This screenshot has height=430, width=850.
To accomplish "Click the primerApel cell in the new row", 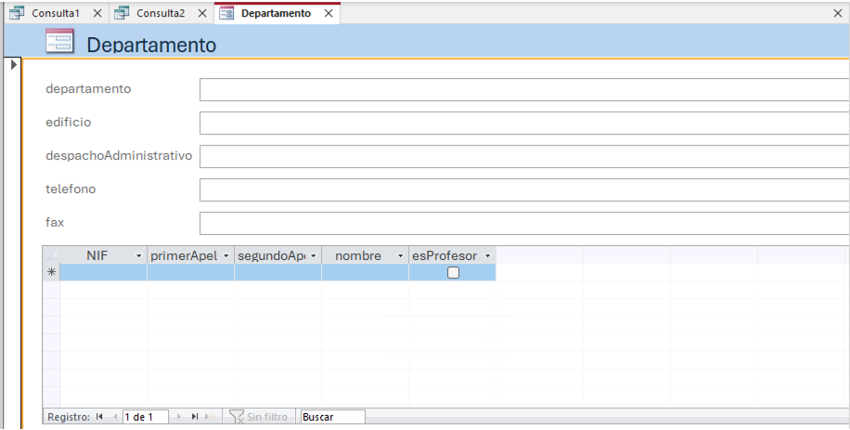I will (x=191, y=272).
